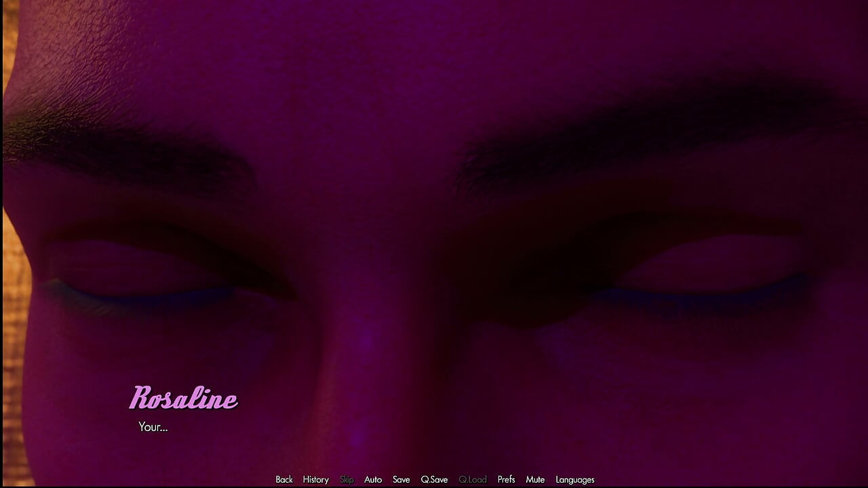Open Prefs settings
The height and width of the screenshot is (488, 868).
click(507, 479)
